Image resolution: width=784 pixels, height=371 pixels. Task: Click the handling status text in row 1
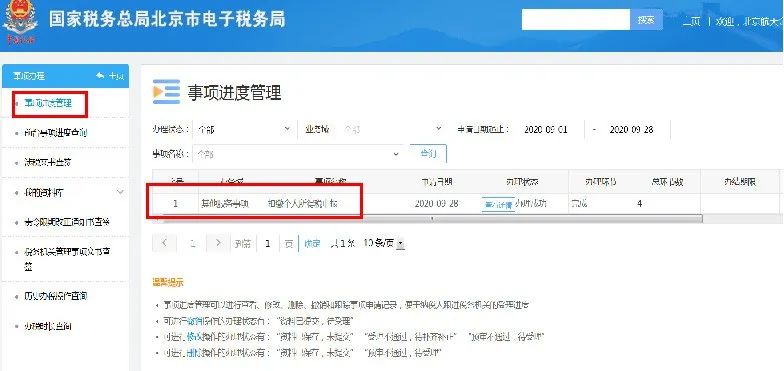tap(532, 204)
